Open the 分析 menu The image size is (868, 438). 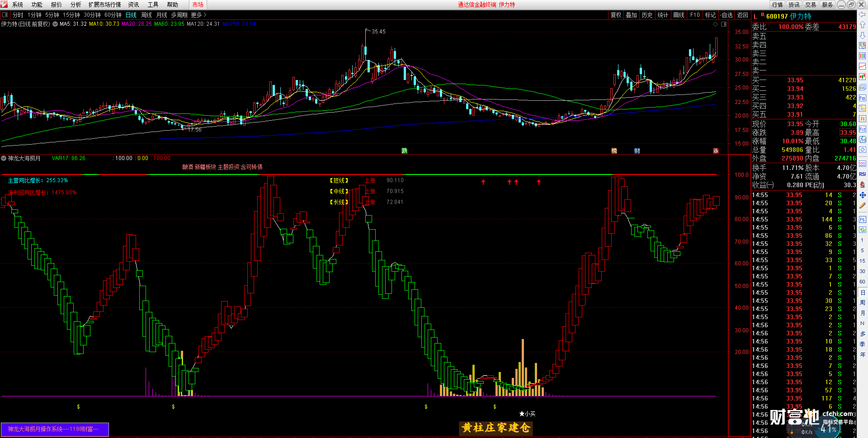point(75,5)
